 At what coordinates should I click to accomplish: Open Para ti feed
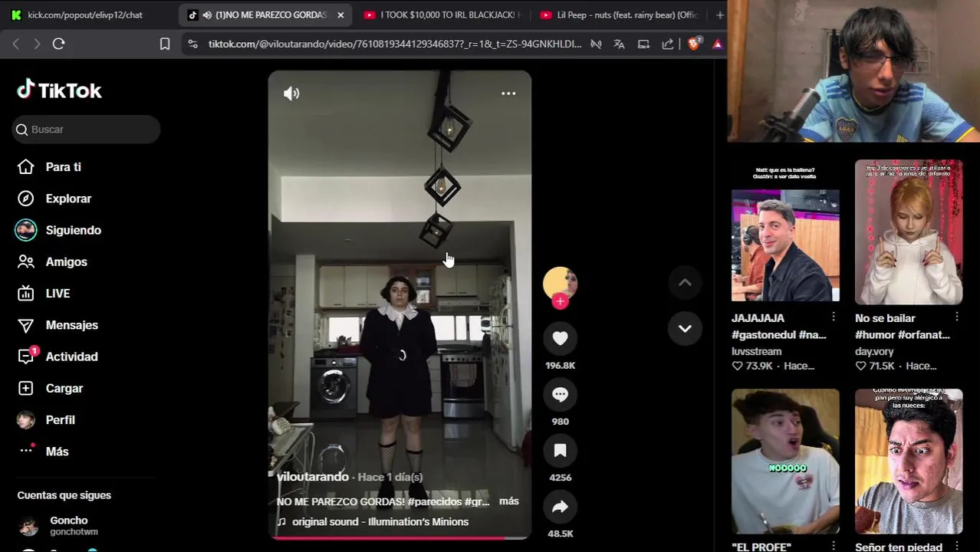[63, 167]
